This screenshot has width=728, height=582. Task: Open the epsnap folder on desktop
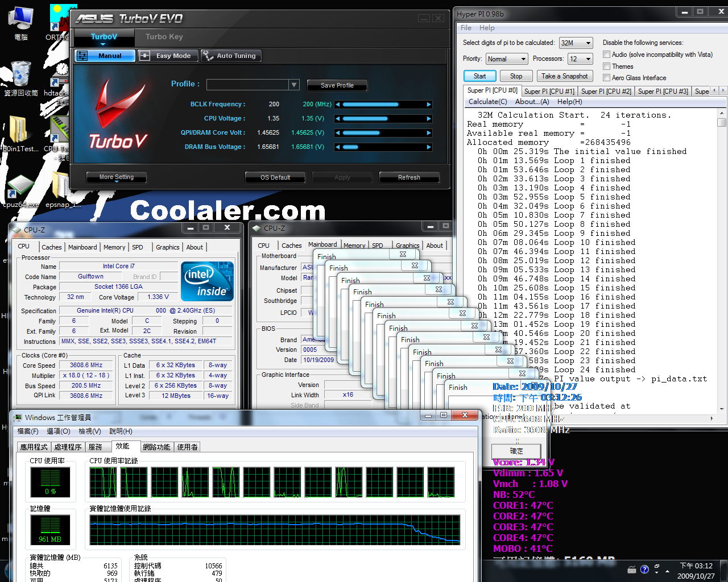click(x=61, y=190)
